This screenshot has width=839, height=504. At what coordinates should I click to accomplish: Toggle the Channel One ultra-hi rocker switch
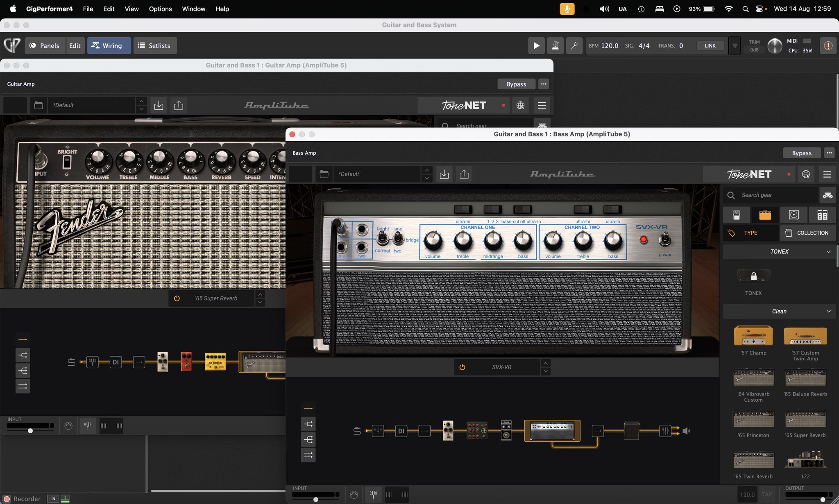463,210
